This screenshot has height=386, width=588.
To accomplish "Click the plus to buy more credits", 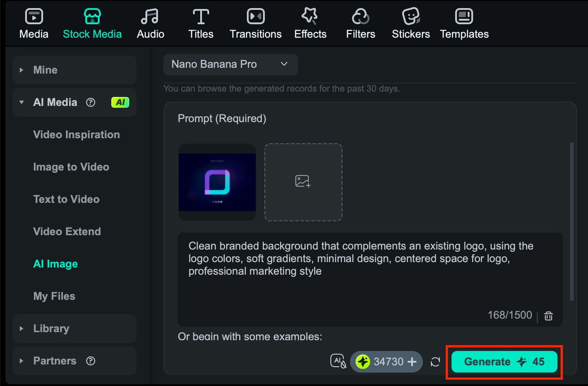I will click(x=412, y=361).
